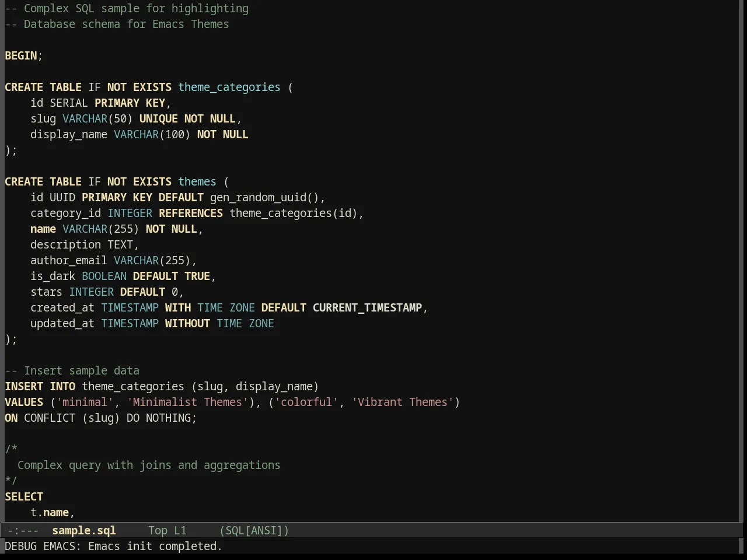Click the 'Database schema for Emacs Themes' comment
This screenshot has width=747, height=560.
tap(117, 24)
